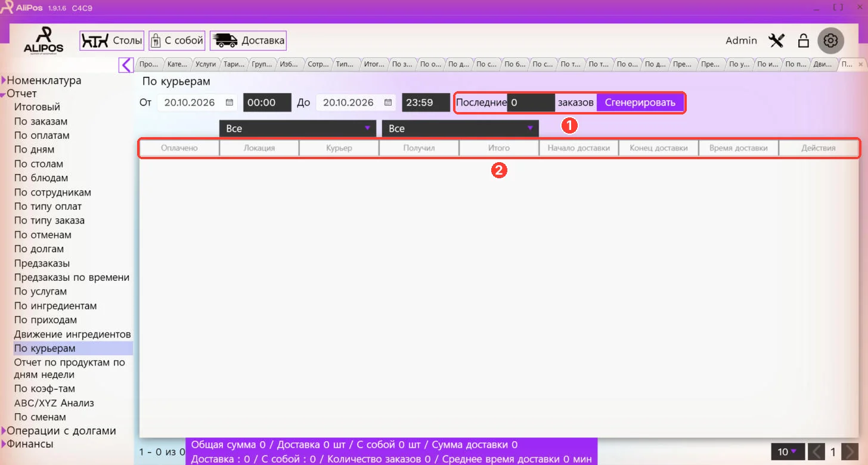Click the Оплачено column header
This screenshot has width=868, height=465.
point(179,148)
